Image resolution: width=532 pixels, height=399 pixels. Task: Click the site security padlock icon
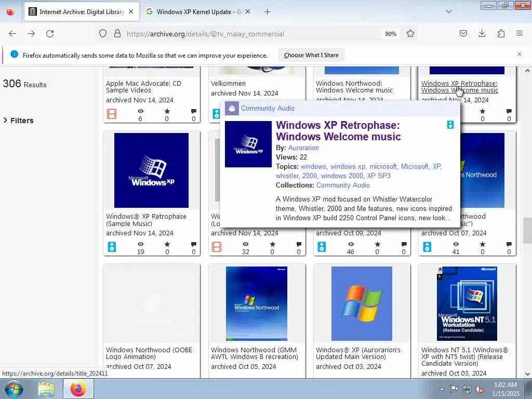117,34
